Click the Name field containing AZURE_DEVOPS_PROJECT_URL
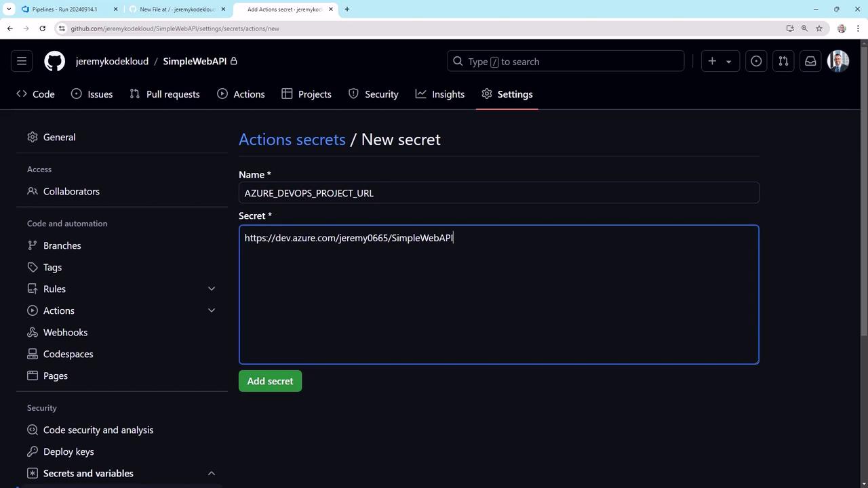Image resolution: width=868 pixels, height=488 pixels. pos(498,192)
